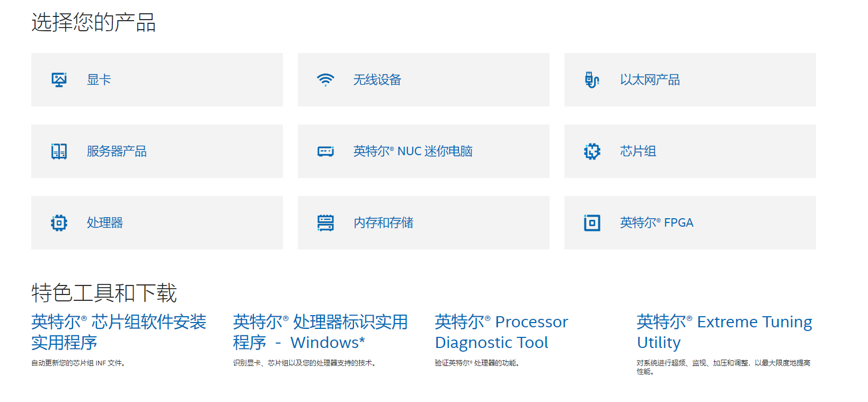Open the 内存和存储 category
This screenshot has height=402, width=868.
point(423,222)
